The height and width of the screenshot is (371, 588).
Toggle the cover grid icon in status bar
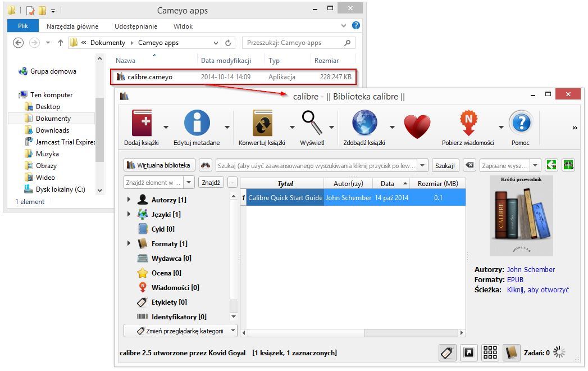[x=490, y=352]
